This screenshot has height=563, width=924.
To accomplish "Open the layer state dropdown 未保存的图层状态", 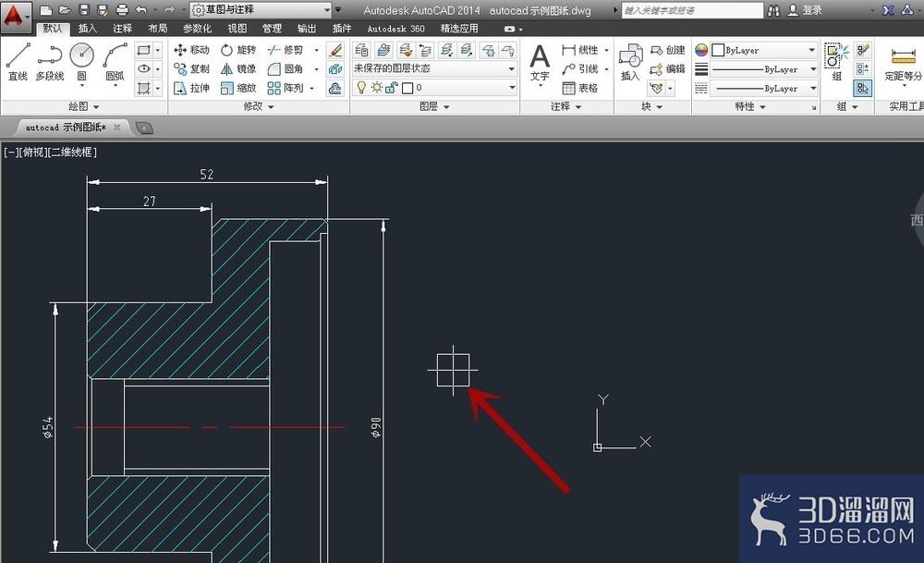I will tap(434, 68).
